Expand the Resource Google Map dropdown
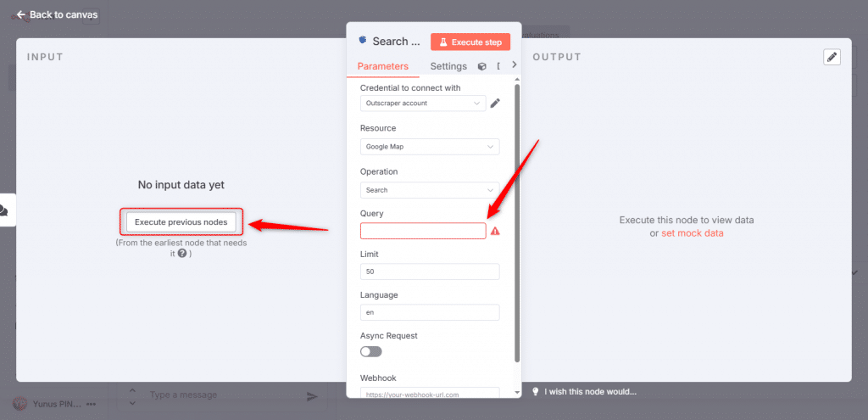 point(430,147)
